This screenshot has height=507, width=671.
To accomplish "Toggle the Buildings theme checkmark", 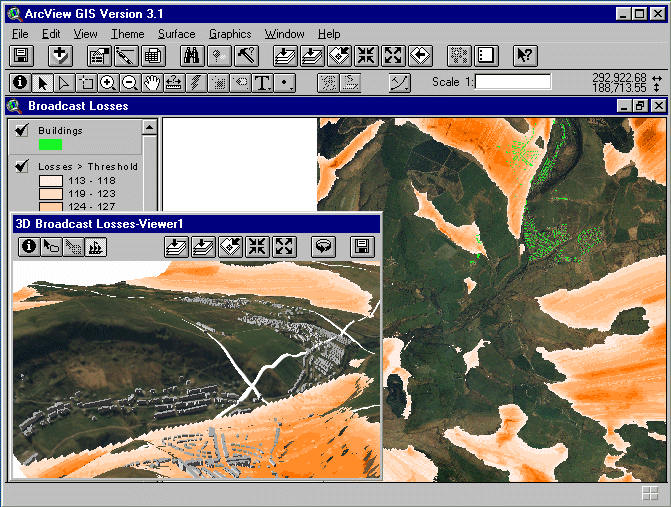I will (x=22, y=130).
